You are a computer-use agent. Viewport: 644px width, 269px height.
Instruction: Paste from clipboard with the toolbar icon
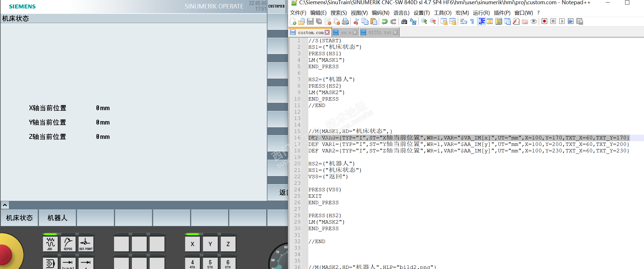point(374,22)
